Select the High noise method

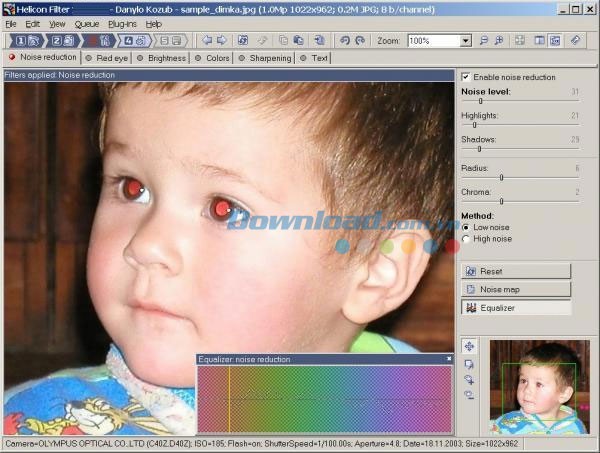[x=466, y=239]
